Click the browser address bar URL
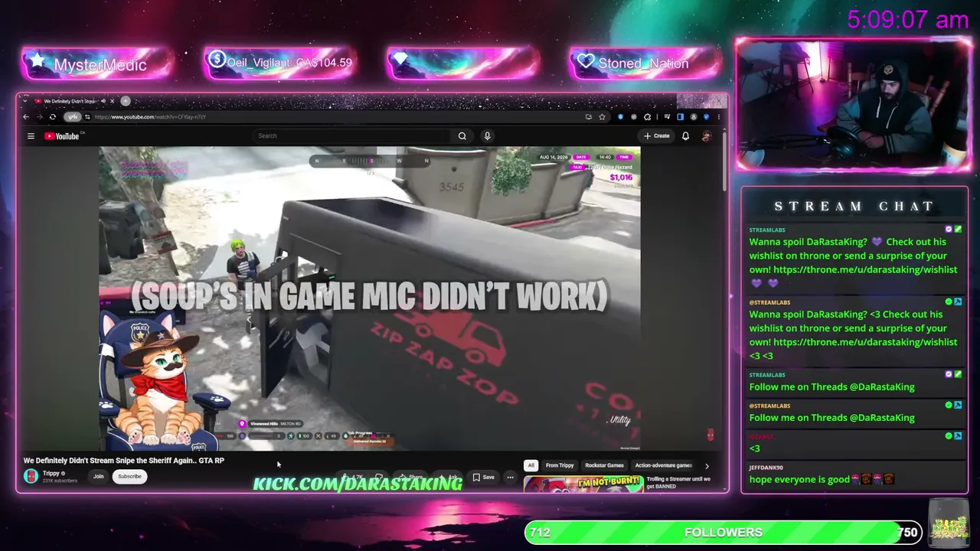The height and width of the screenshot is (551, 980). (x=150, y=117)
